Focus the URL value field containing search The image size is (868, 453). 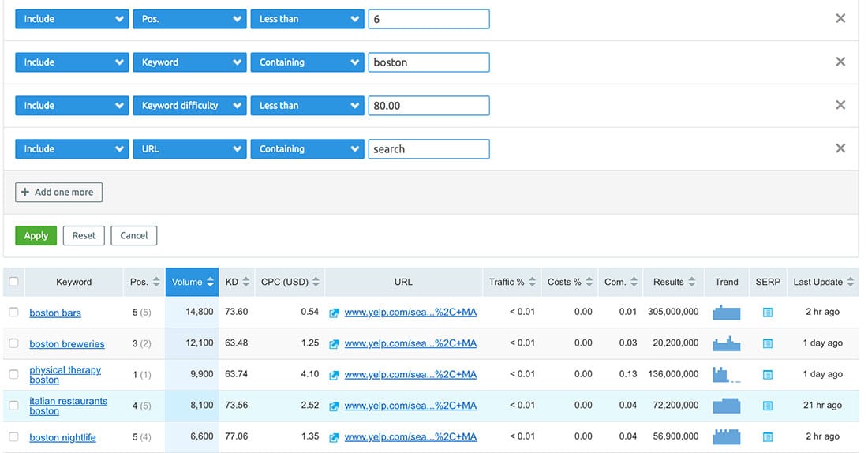pyautogui.click(x=429, y=148)
